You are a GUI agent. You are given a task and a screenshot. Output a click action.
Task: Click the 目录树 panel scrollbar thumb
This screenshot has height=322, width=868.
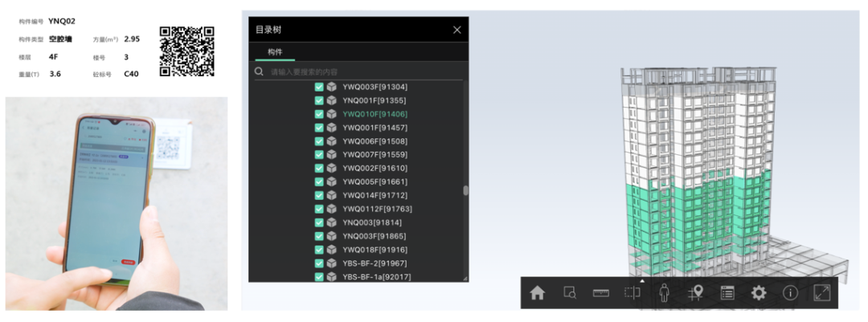coord(465,190)
